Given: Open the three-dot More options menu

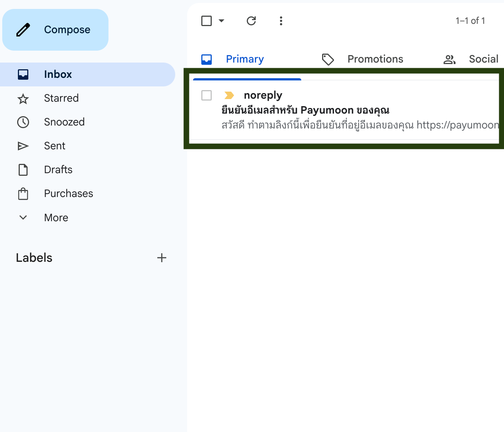Looking at the screenshot, I should (281, 21).
